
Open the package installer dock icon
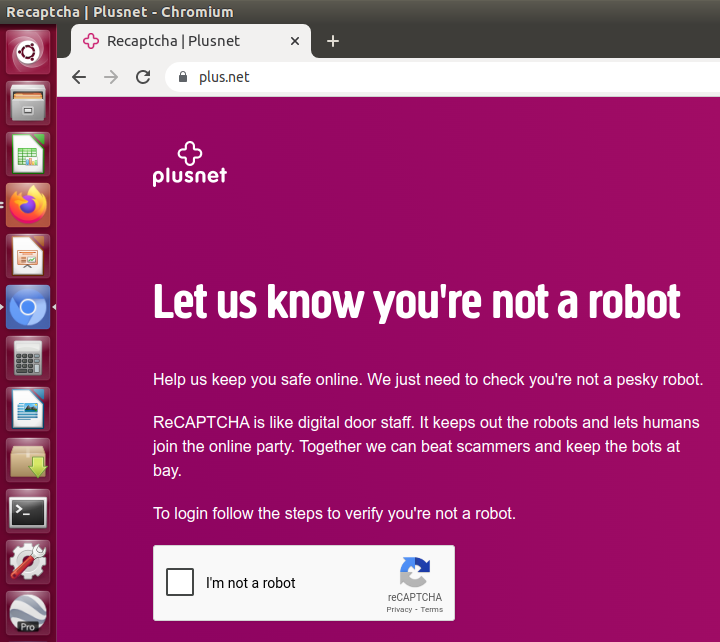pyautogui.click(x=28, y=460)
